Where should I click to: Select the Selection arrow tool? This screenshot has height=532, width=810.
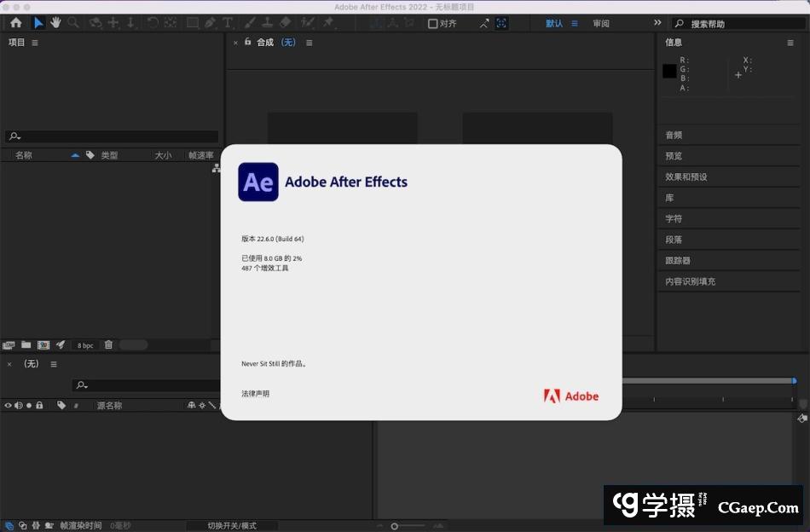pyautogui.click(x=38, y=23)
